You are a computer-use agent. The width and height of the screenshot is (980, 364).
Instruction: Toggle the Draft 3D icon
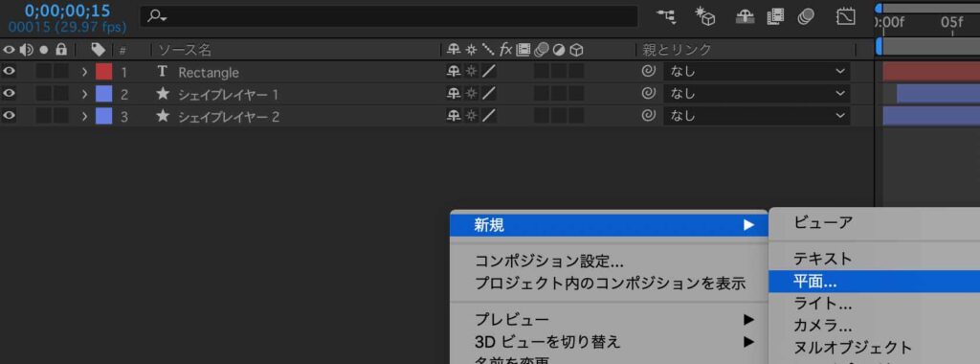[x=705, y=17]
